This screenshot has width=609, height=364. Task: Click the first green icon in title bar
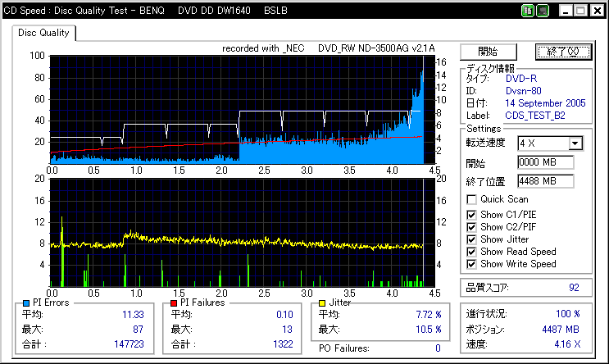[527, 11]
